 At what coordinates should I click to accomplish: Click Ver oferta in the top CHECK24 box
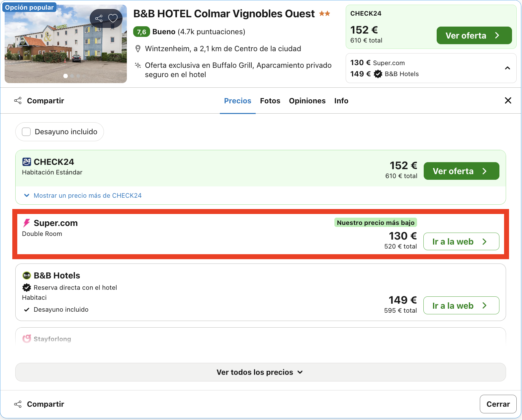pos(474,36)
